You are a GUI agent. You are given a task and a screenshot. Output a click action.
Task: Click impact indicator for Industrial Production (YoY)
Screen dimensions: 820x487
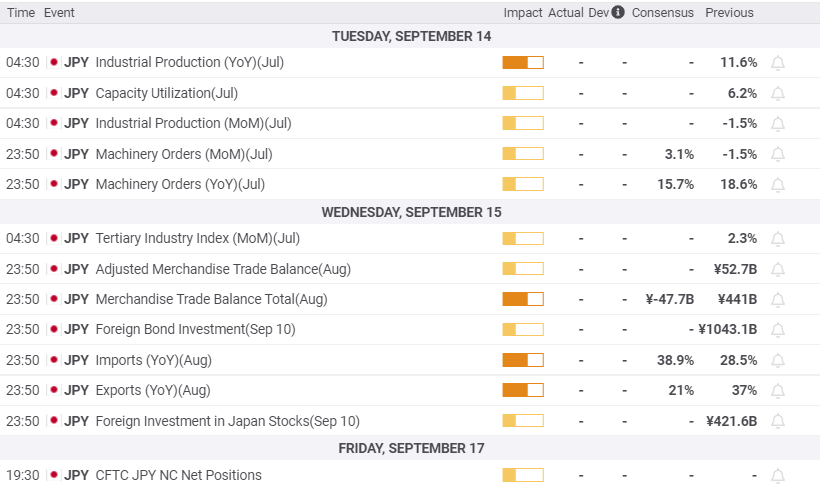(523, 62)
